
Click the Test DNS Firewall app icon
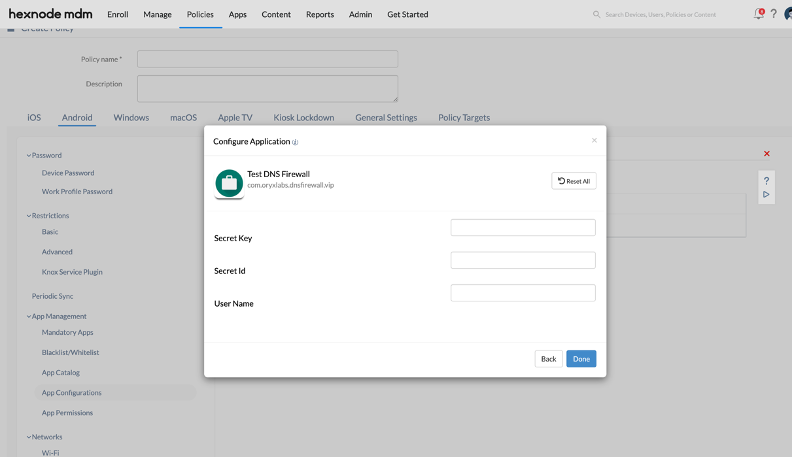[229, 183]
